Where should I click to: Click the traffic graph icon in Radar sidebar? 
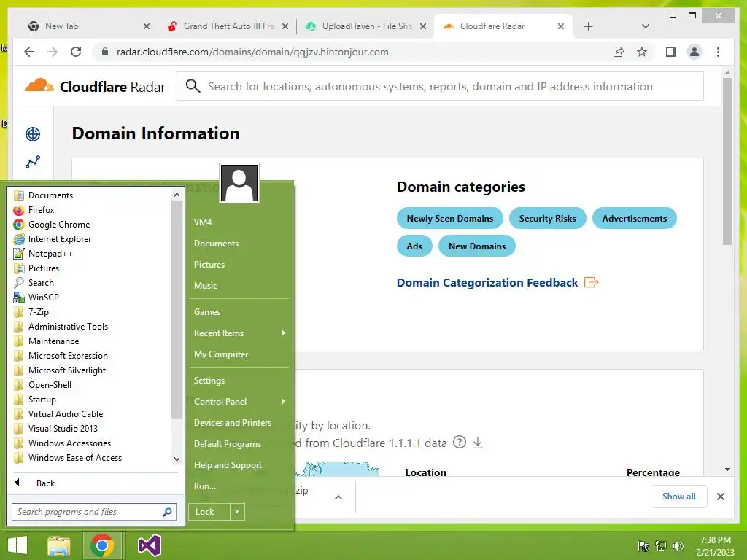point(33,162)
